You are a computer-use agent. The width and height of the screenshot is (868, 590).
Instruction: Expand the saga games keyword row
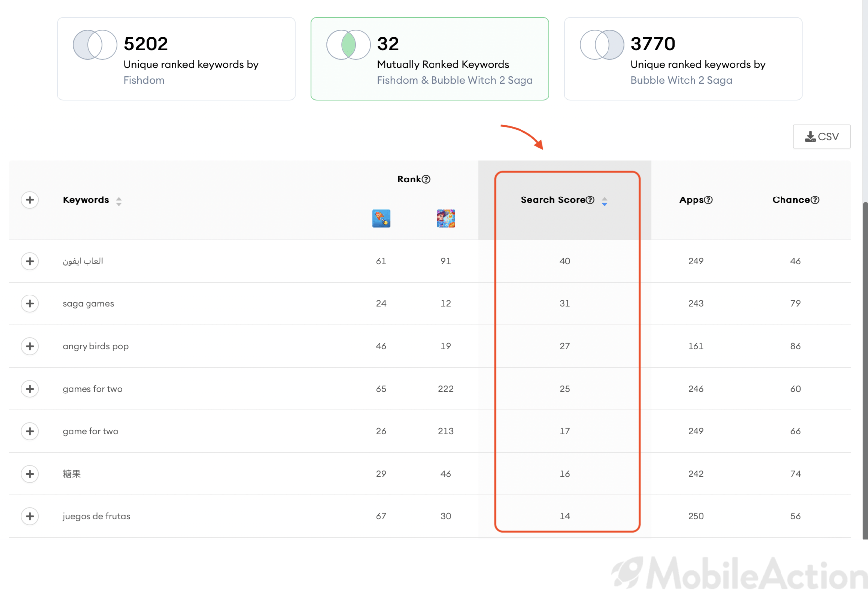30,303
